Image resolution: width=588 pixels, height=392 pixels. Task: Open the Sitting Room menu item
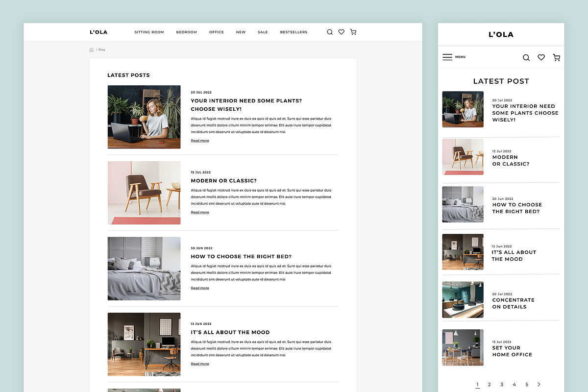(x=149, y=32)
